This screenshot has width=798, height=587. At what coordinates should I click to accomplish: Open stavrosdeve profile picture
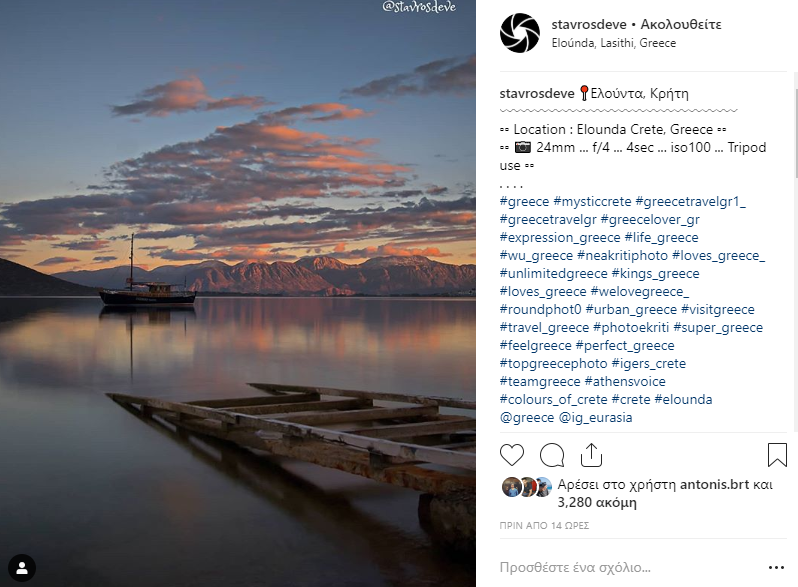click(x=520, y=34)
